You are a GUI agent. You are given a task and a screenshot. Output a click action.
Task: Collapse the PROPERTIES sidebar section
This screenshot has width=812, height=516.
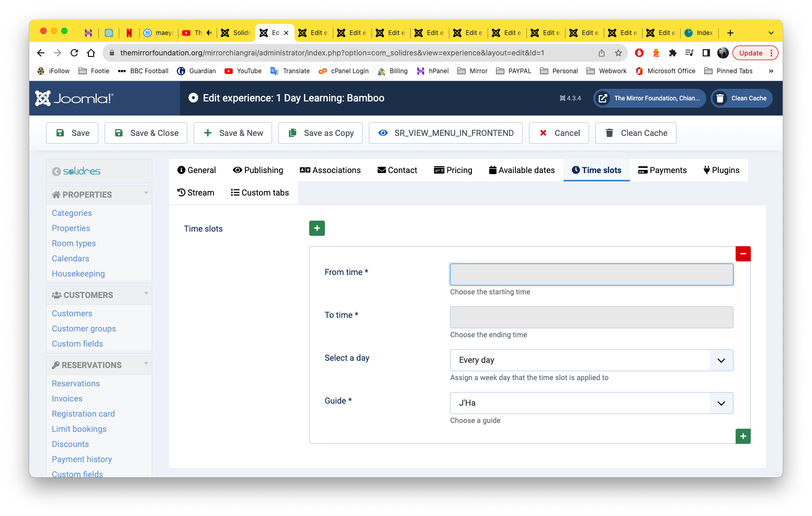click(x=146, y=193)
